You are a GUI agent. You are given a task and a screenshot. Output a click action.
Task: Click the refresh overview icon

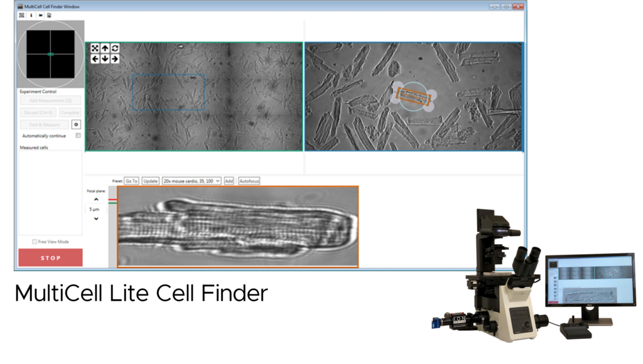point(115,48)
